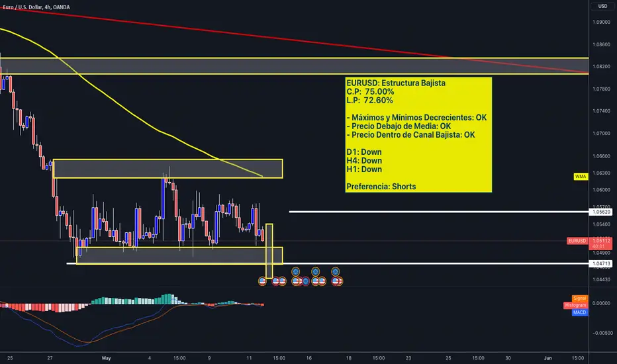Click the red EURUSD price tag
The image size is (617, 364).
(577, 241)
